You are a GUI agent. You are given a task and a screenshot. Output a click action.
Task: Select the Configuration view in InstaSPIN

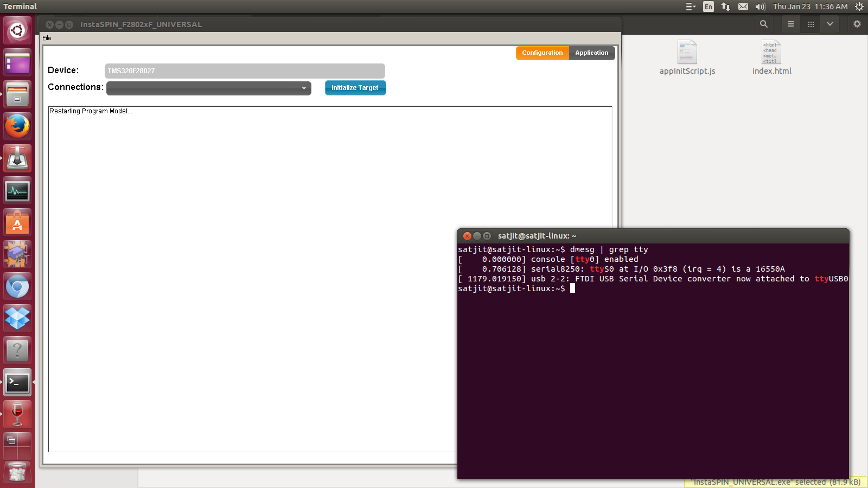pyautogui.click(x=542, y=53)
